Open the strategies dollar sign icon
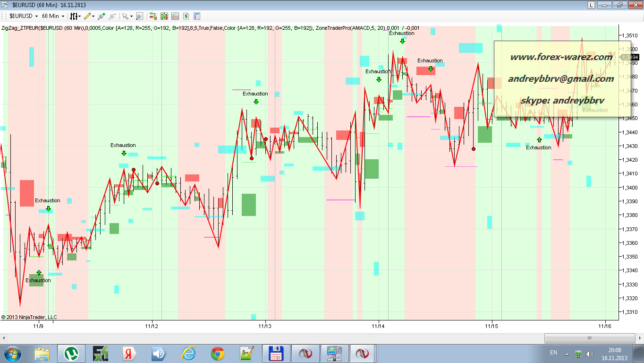 coord(186,16)
